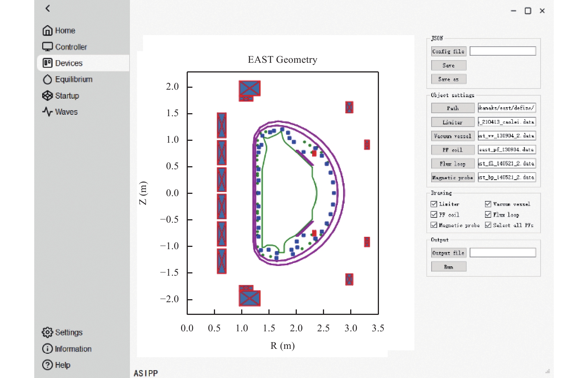
Task: Click the Information circle icon
Action: coord(47,348)
